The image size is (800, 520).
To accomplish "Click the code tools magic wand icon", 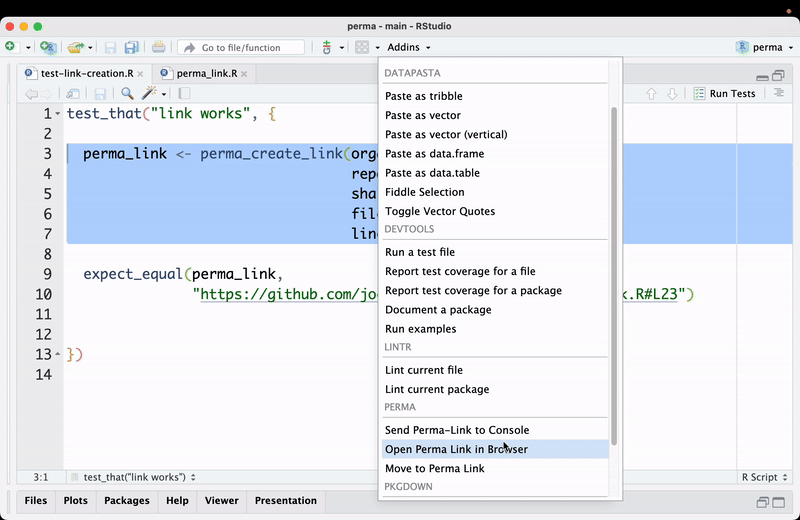I will point(149,93).
